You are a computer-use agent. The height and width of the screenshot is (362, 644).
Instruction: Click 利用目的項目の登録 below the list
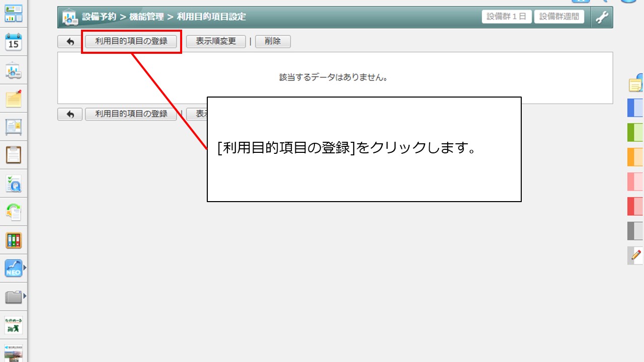click(x=131, y=114)
